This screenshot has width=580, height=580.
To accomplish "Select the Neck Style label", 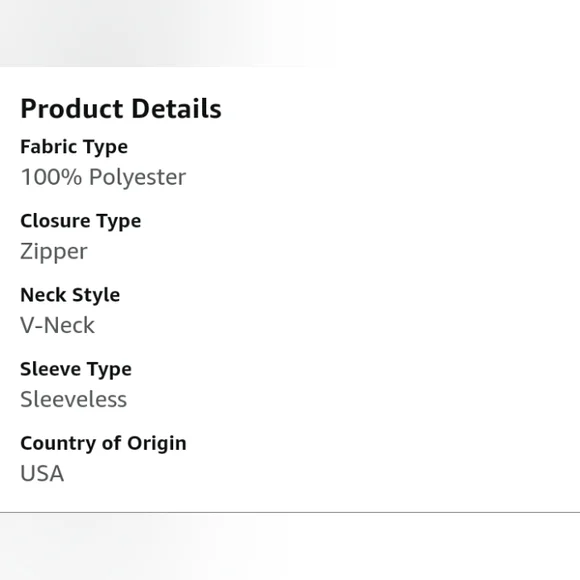I will click(70, 295).
